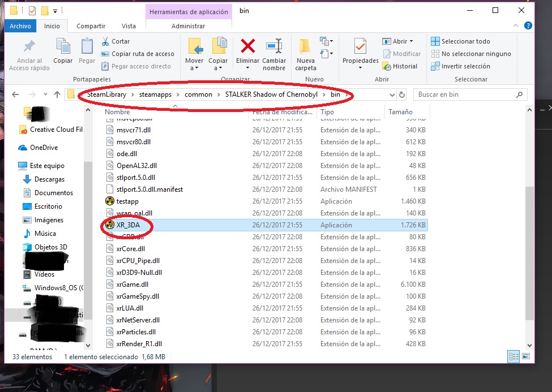This screenshot has height=392, width=552.
Task: Select the OpenAL32.dll file
Action: click(x=136, y=165)
